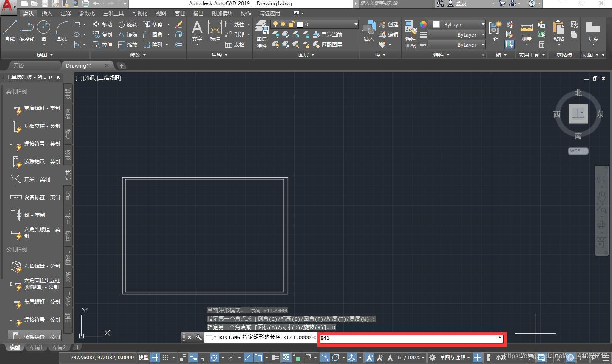This screenshot has width=612, height=364.
Task: Open the command line customize wrench
Action: pyautogui.click(x=198, y=337)
